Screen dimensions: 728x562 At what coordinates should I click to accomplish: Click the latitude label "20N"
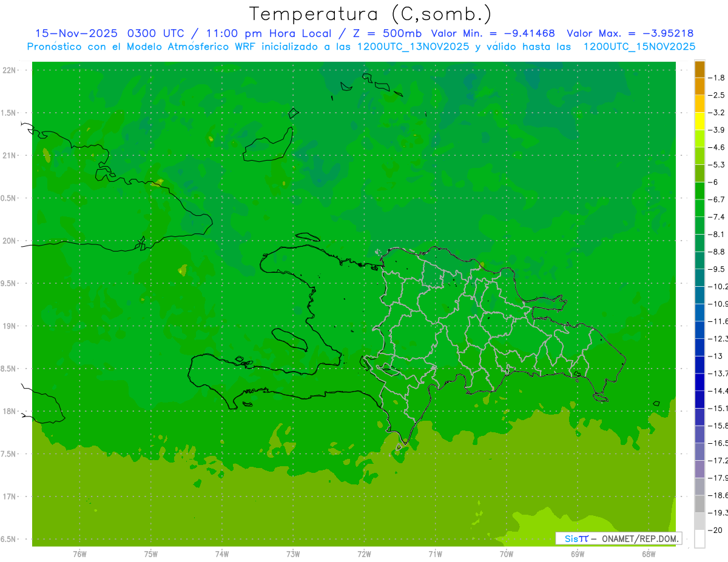[9, 241]
